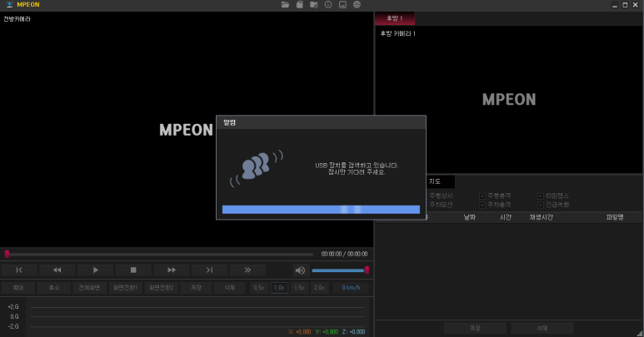Click the globe language icon
The width and height of the screenshot is (644, 337).
pyautogui.click(x=357, y=4)
